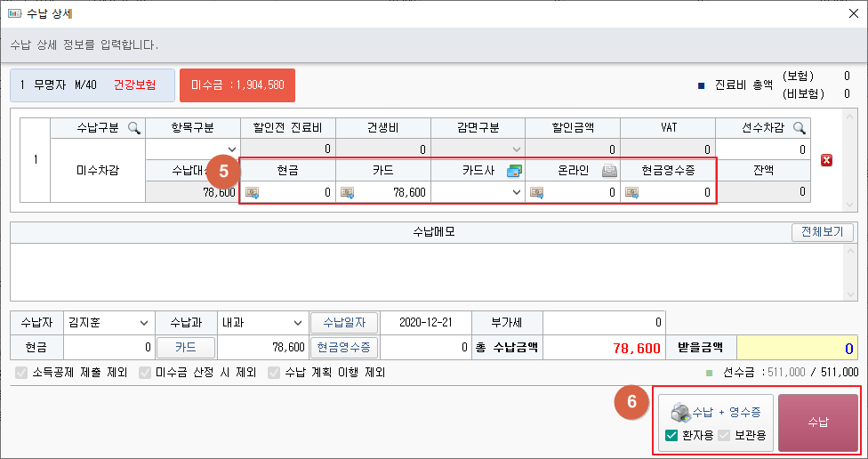This screenshot has height=459, width=868.
Task: Click the icon in the 현금 amount field
Action: (x=253, y=192)
